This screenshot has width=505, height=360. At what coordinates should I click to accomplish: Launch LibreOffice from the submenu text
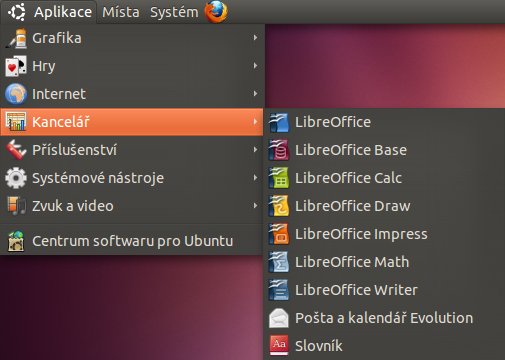click(333, 122)
